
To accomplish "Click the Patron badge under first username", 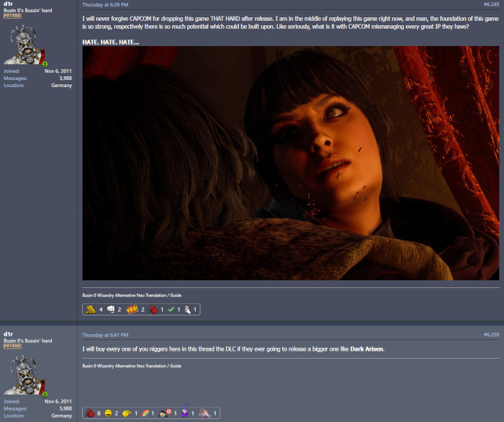I will [x=12, y=16].
